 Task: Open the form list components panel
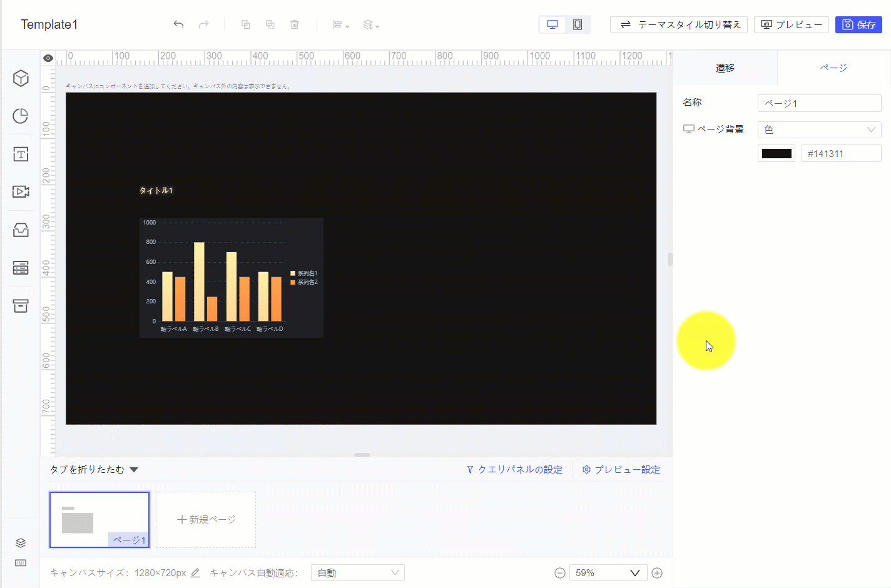click(21, 268)
